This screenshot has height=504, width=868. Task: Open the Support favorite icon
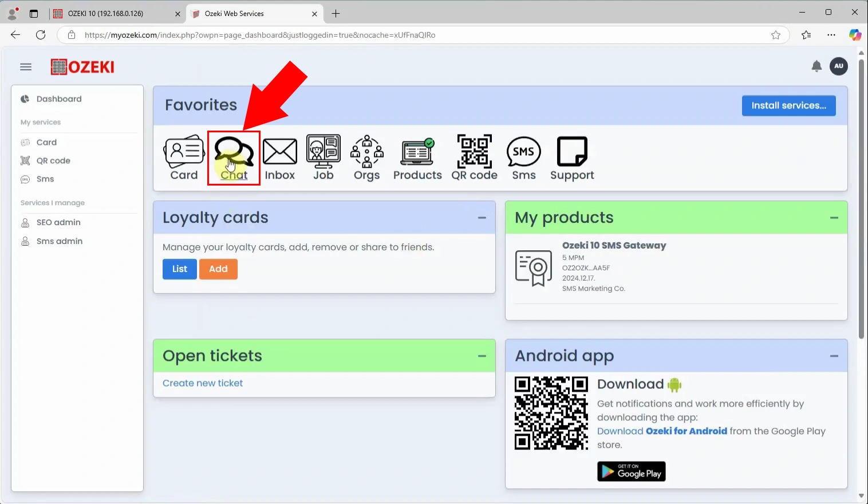[x=572, y=159]
